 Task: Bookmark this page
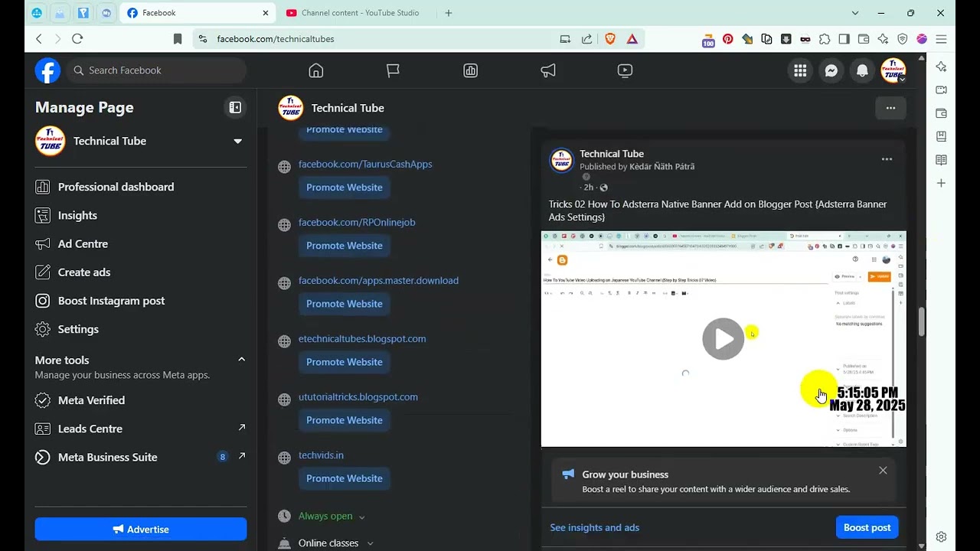pyautogui.click(x=178, y=39)
